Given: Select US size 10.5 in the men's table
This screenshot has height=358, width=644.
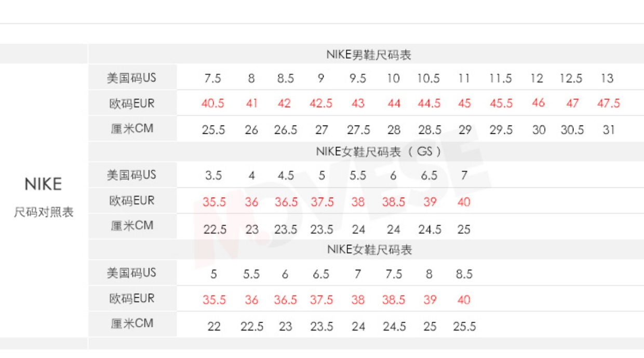Looking at the screenshot, I should tap(428, 78).
